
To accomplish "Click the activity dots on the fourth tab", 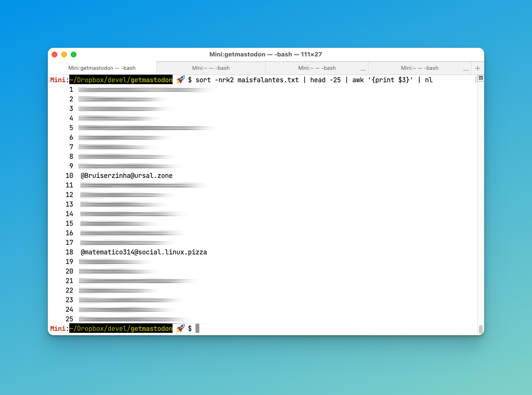I will point(466,69).
